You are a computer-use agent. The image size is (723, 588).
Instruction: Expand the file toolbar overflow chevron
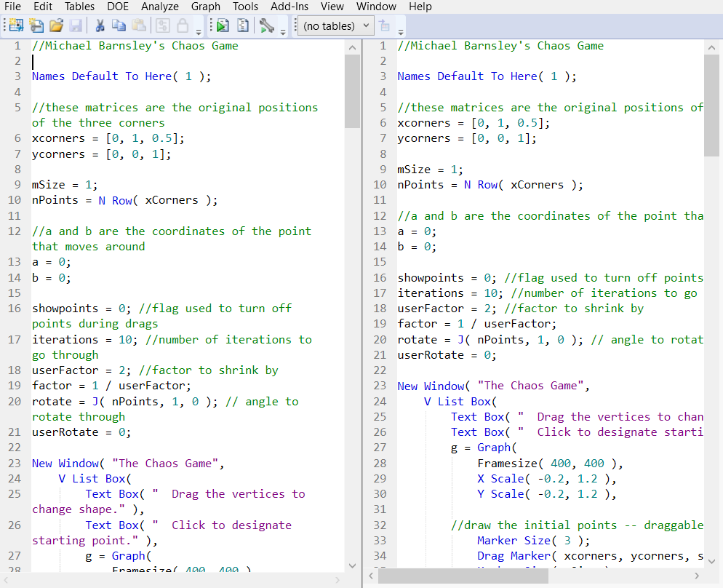(x=198, y=31)
